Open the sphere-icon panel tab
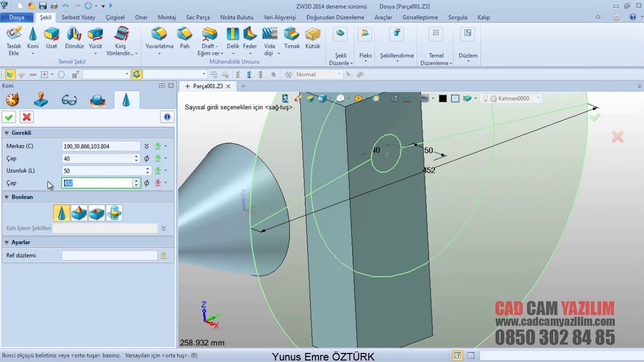The image size is (644, 362). pos(98,100)
